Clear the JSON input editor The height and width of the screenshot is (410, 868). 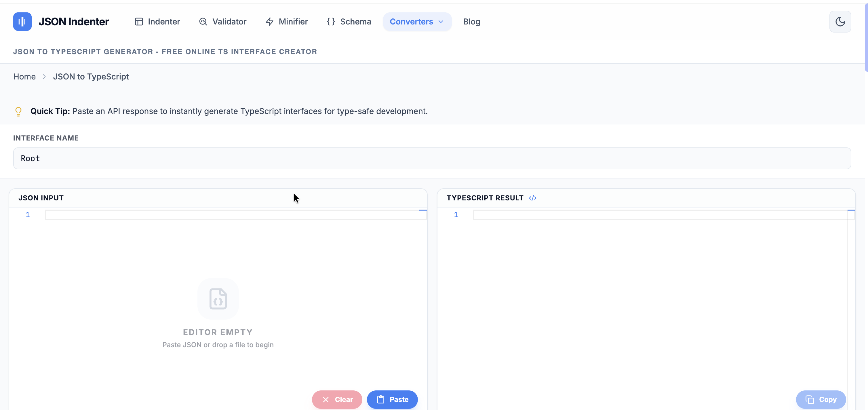337,400
